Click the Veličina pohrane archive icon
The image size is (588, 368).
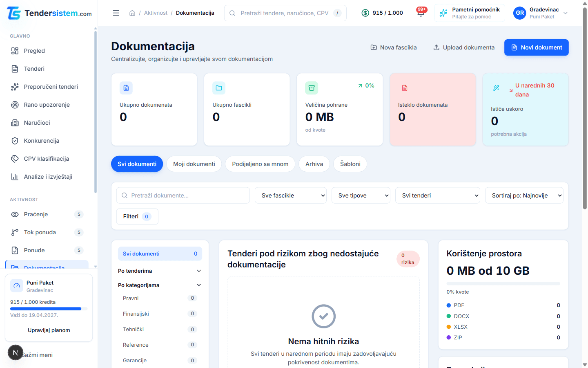pos(312,88)
